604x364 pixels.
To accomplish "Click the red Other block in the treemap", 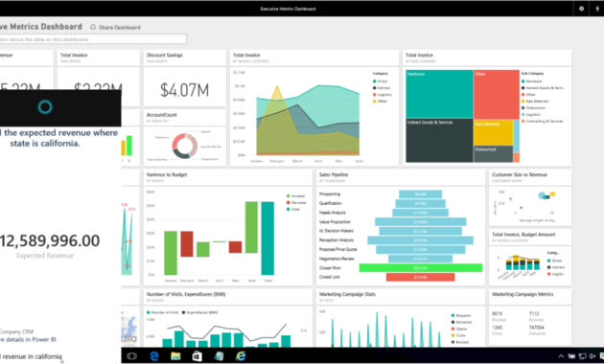I will pos(497,94).
